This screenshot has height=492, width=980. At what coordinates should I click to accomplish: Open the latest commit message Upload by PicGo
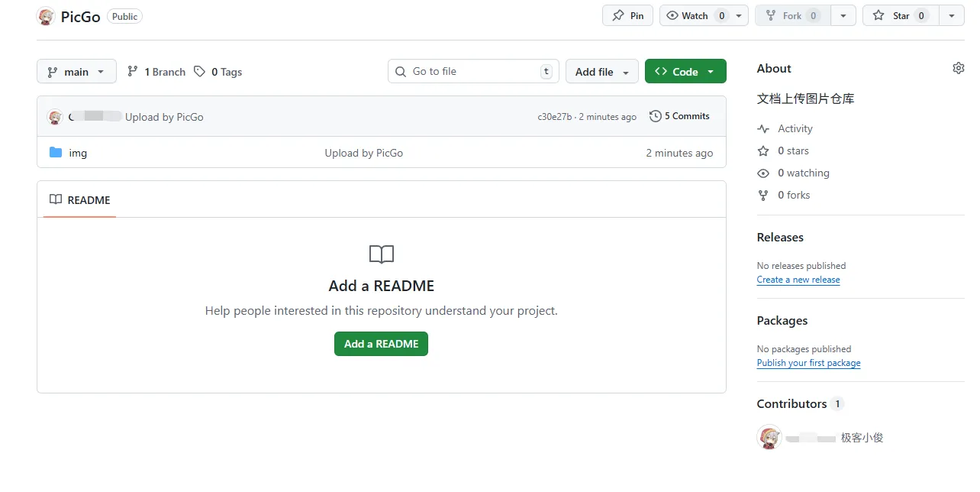[x=164, y=117]
